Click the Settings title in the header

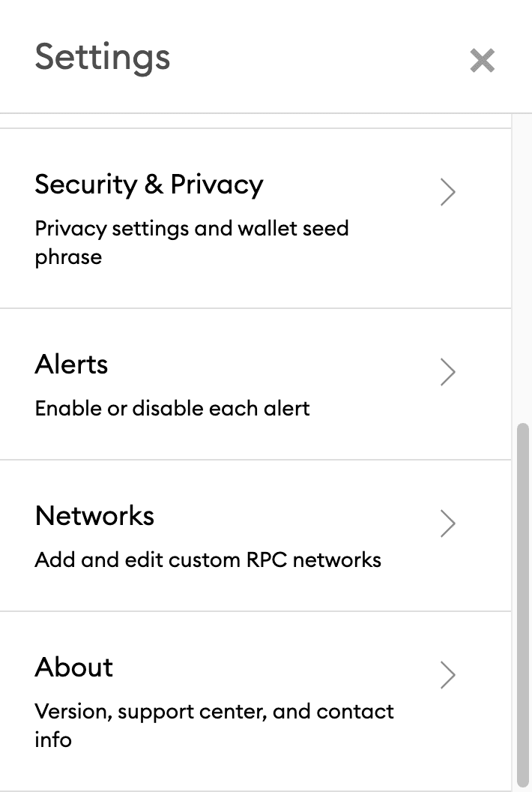102,58
